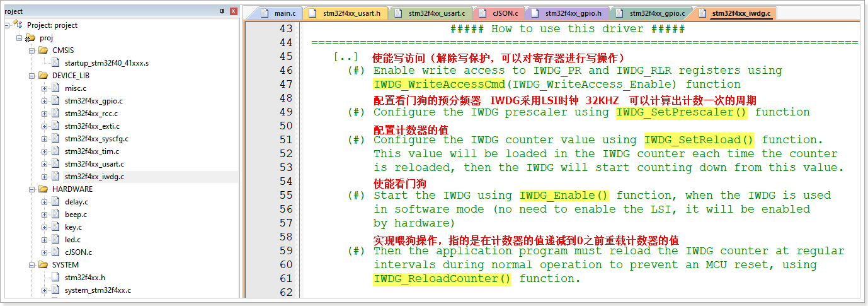Screen dimensions: 868x306
Task: Click the '[..]' marker on line 45
Action: tap(346, 57)
